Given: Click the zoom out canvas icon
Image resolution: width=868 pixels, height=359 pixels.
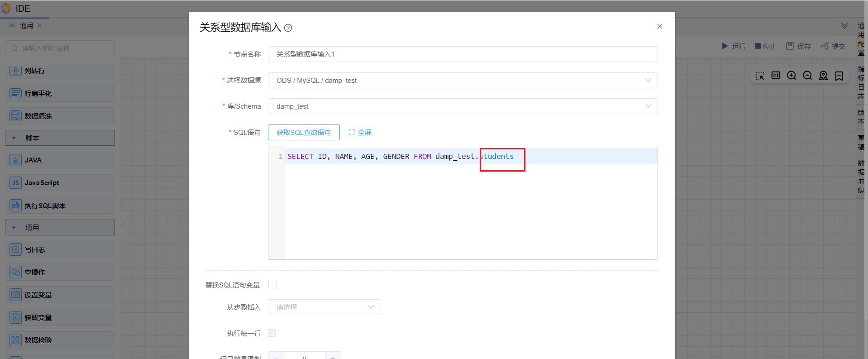Looking at the screenshot, I should click(807, 76).
